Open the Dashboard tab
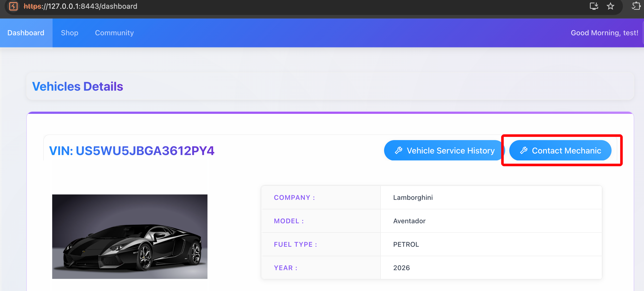This screenshot has width=644, height=291. coord(26,33)
